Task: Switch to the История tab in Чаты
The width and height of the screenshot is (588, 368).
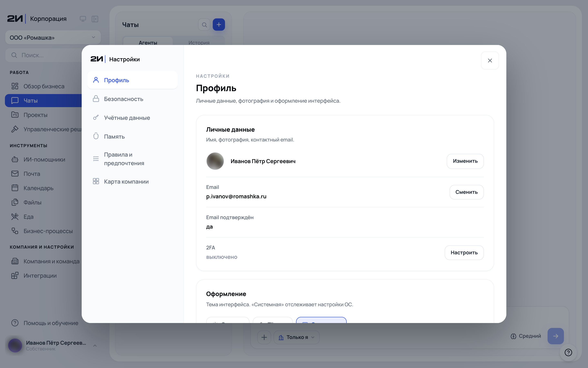Action: pos(199,42)
